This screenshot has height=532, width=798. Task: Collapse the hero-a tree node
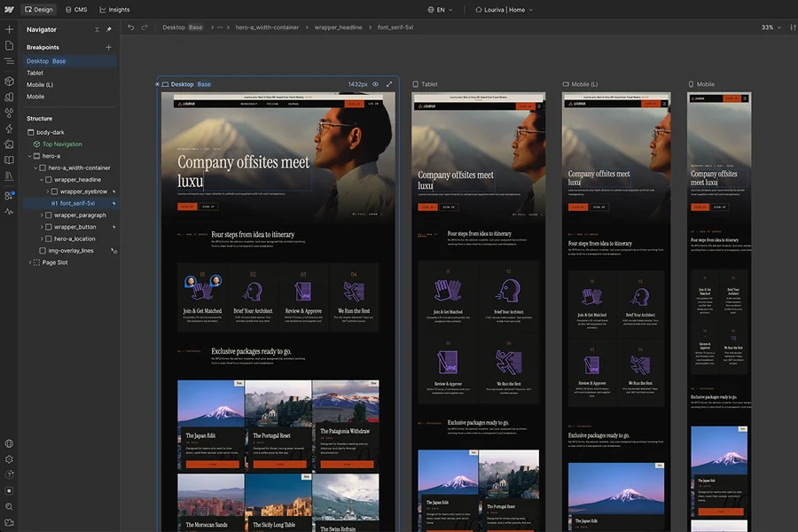29,156
